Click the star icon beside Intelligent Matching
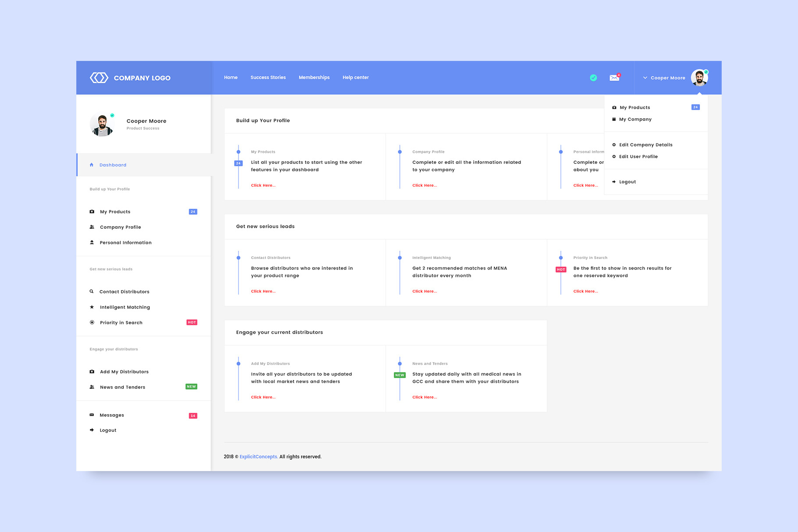Screen dimensions: 798x532 92,307
